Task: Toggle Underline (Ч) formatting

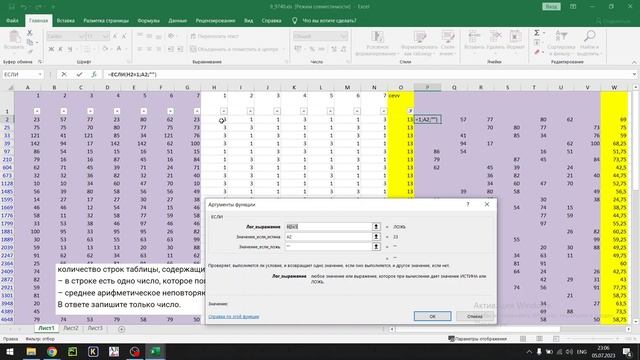Action: [x=70, y=49]
